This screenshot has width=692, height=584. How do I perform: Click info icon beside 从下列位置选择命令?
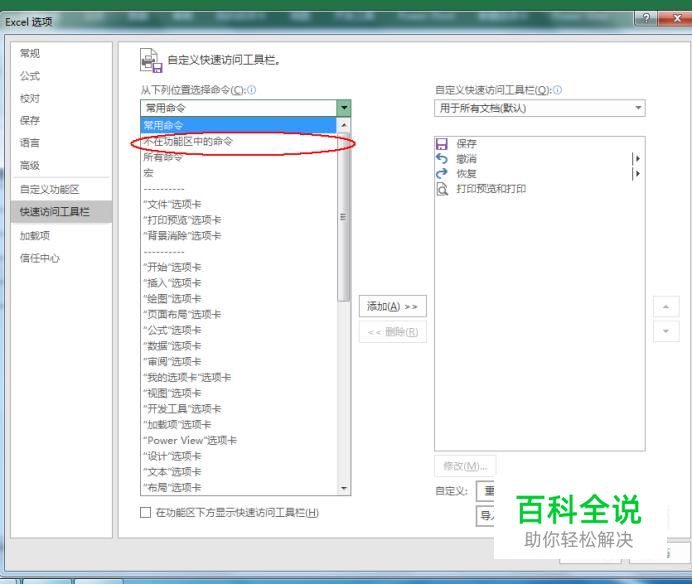click(x=252, y=90)
